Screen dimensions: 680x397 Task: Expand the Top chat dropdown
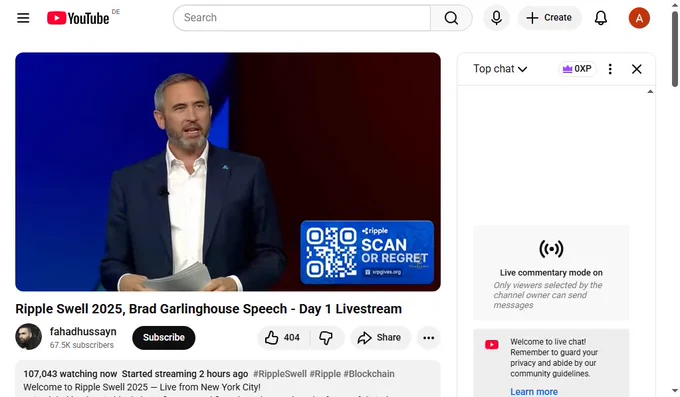[x=500, y=69]
